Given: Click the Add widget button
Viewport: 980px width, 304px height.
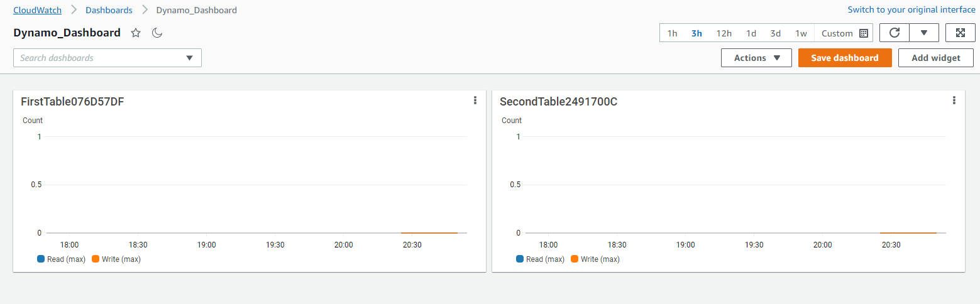Looking at the screenshot, I should tap(935, 58).
